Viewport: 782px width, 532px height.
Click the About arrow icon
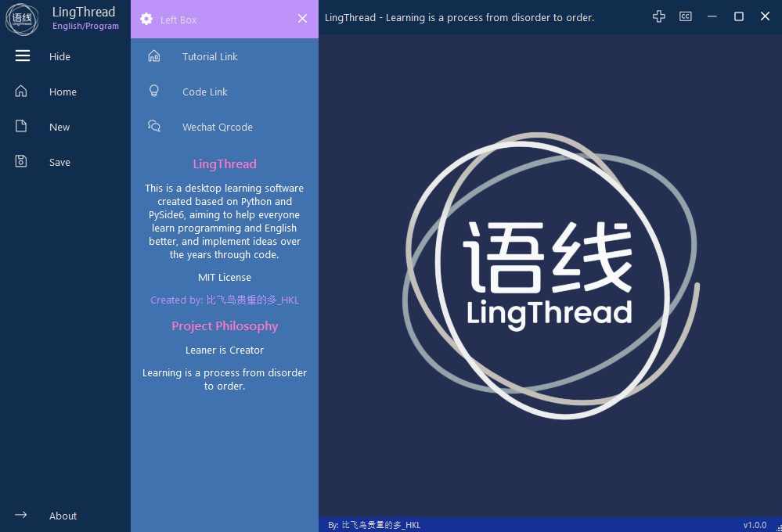click(21, 515)
